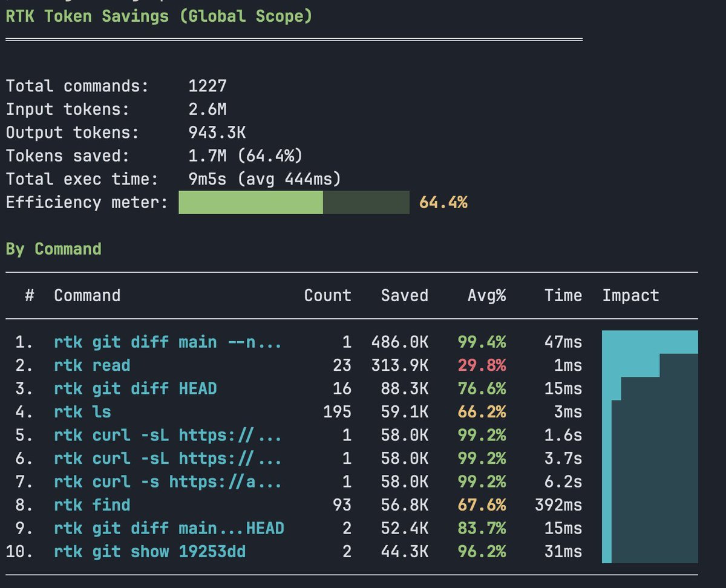Image resolution: width=726 pixels, height=588 pixels.
Task: Select the value '1.7M (64.4%)'
Action: 246,156
